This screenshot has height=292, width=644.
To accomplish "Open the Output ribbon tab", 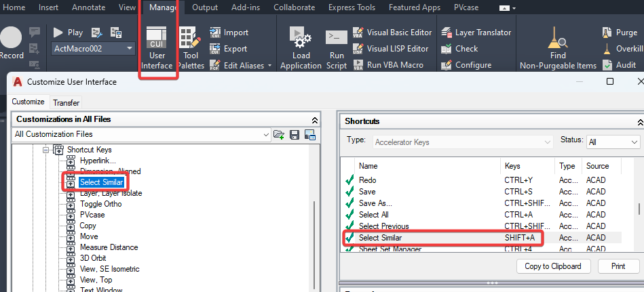I will pos(205,7).
